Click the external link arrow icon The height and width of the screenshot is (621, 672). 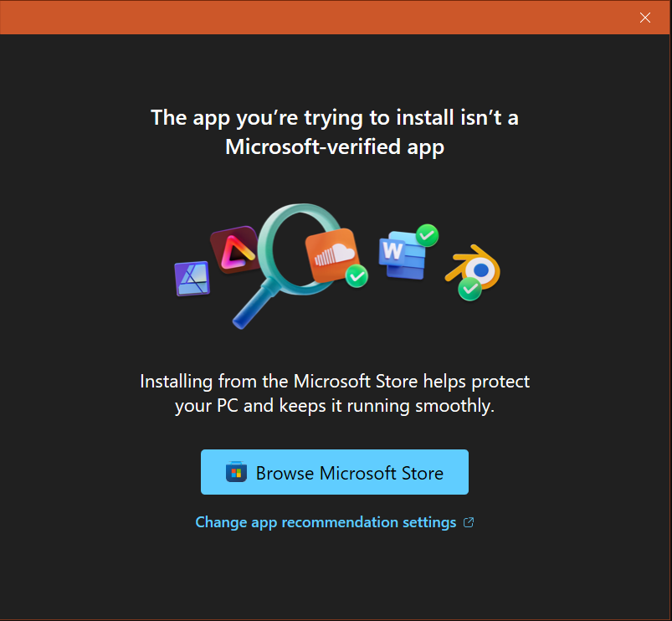469,522
